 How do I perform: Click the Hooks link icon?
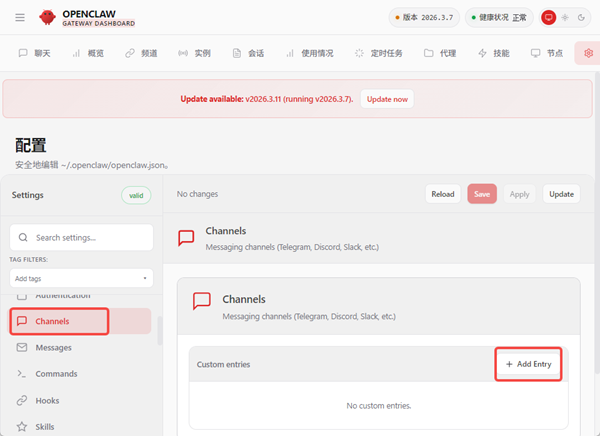(x=22, y=400)
